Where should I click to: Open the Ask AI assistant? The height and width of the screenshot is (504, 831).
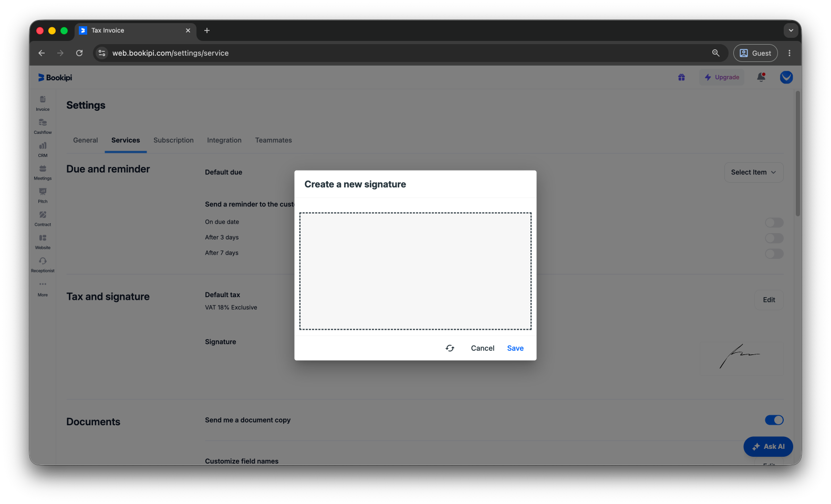[x=768, y=447]
